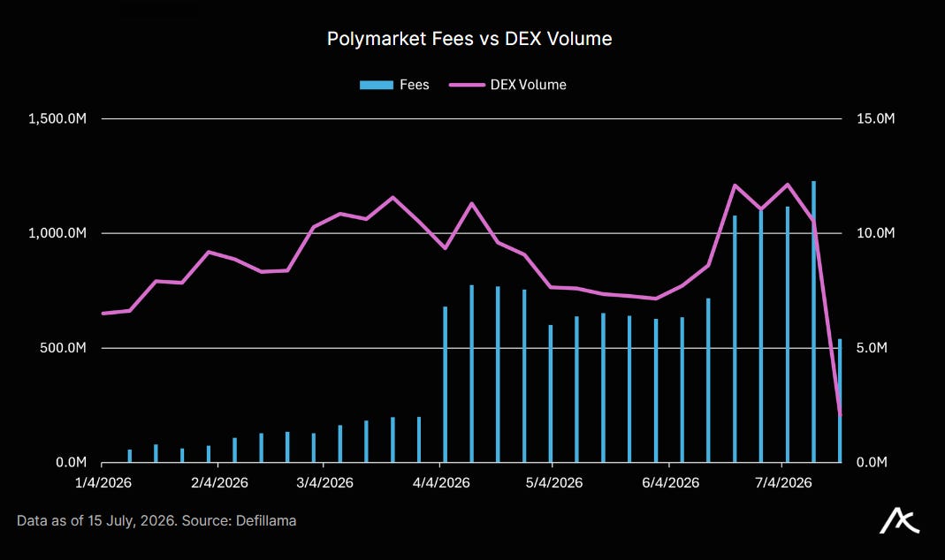Click the pink DEX Volume legend line

coord(467,85)
